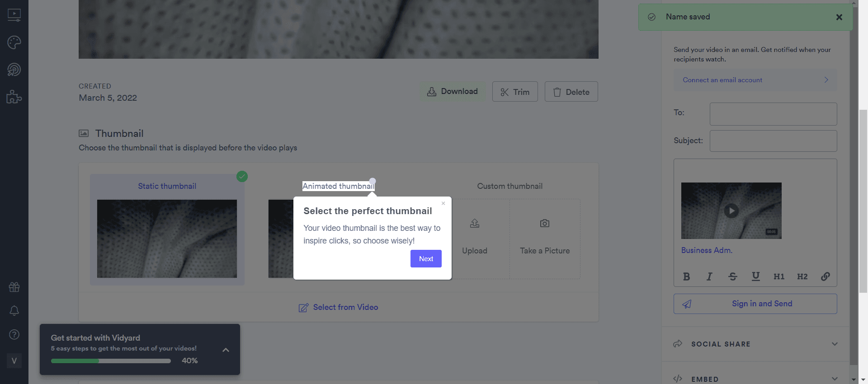The height and width of the screenshot is (384, 868).
Task: Open the analytics radar sidebar icon
Action: pos(14,70)
